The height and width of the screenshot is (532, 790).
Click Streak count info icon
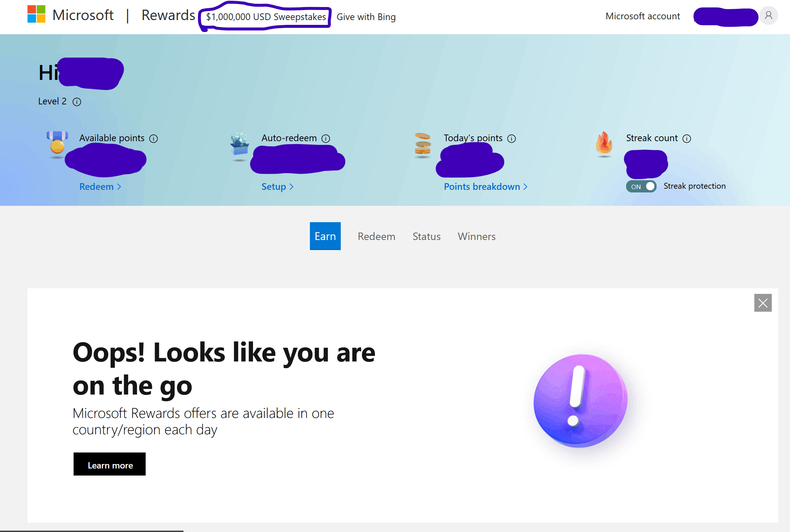[x=687, y=139]
